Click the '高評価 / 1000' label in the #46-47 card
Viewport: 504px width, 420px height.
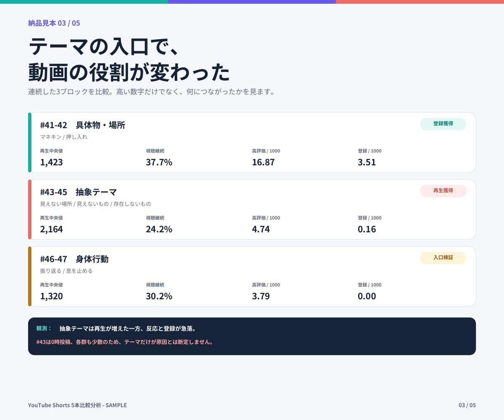pyautogui.click(x=266, y=285)
